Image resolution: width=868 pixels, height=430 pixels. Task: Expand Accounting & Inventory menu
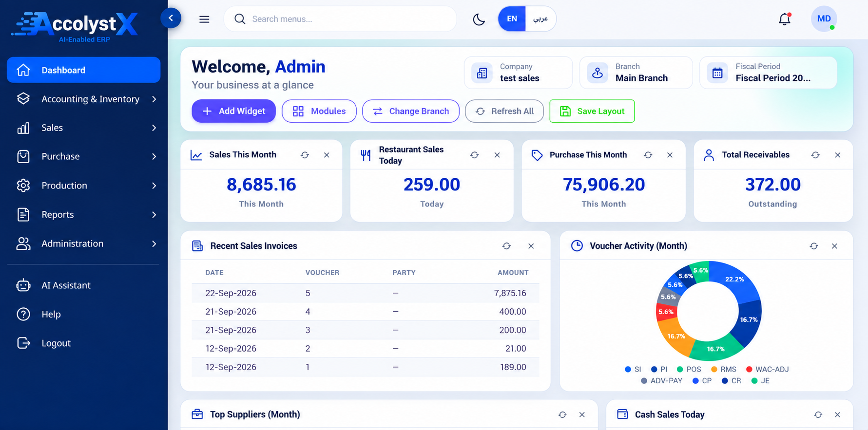coord(83,99)
